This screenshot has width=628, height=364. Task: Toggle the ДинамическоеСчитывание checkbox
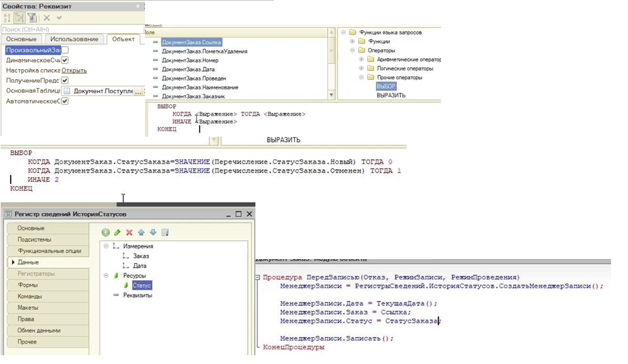[x=65, y=60]
